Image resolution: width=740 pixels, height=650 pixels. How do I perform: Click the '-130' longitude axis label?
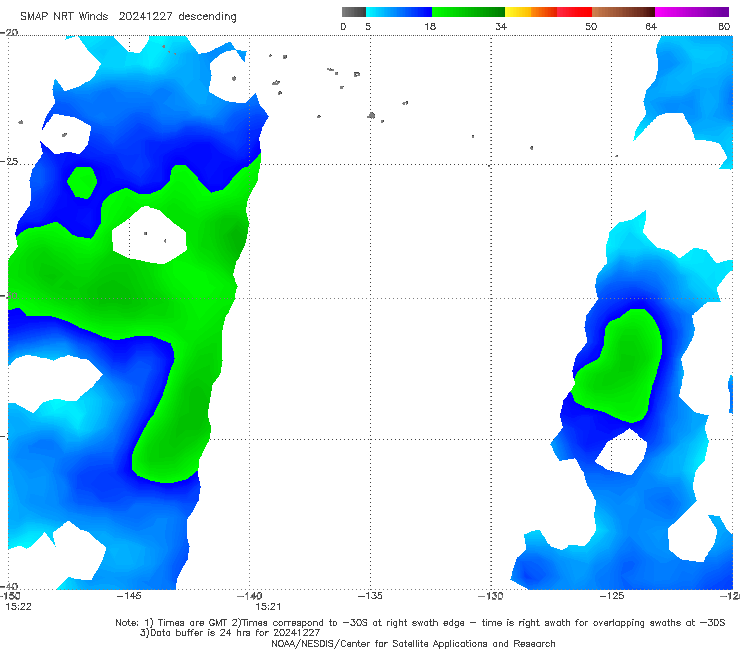point(491,596)
